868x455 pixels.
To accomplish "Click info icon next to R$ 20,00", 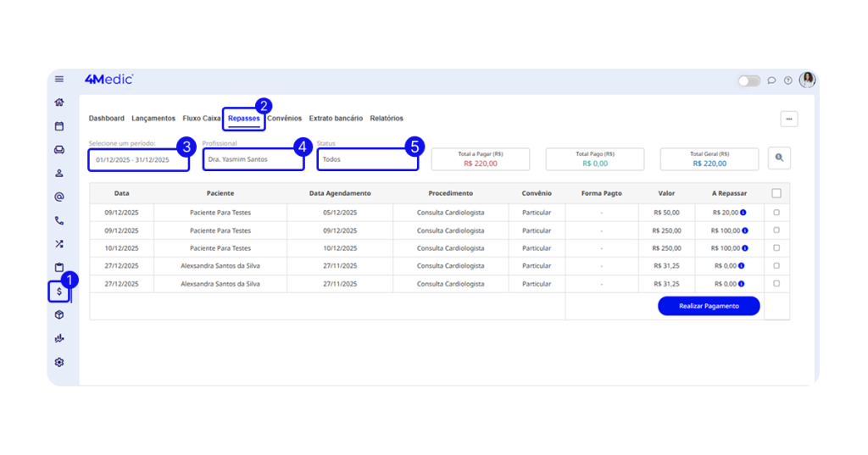I will click(x=744, y=213).
